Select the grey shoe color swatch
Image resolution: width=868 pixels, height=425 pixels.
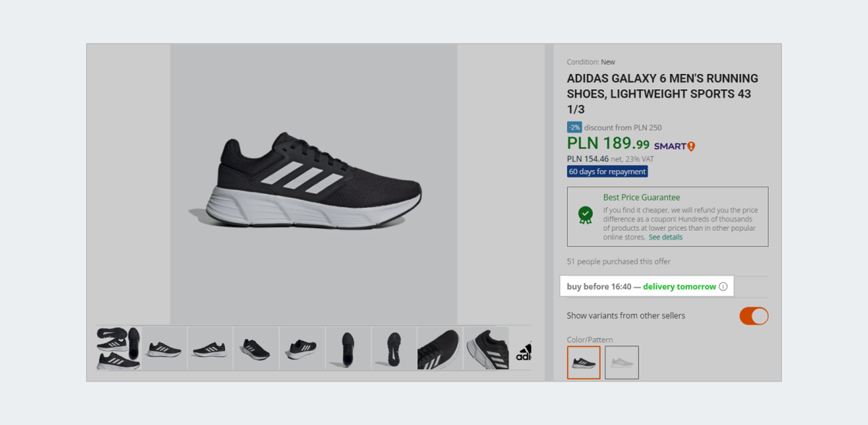[621, 362]
